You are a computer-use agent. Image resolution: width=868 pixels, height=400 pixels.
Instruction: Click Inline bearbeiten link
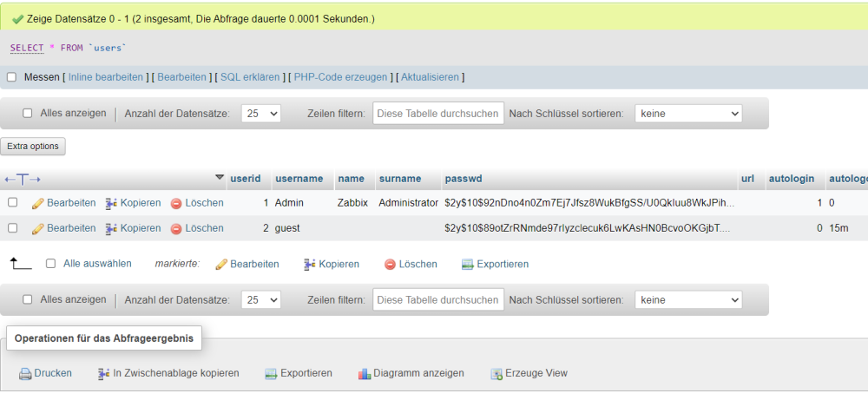(x=106, y=77)
